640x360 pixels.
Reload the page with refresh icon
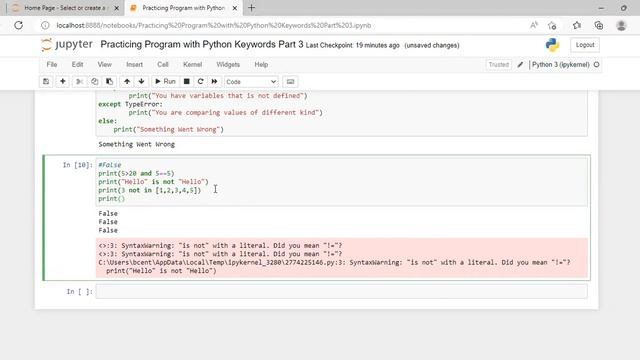pos(18,25)
